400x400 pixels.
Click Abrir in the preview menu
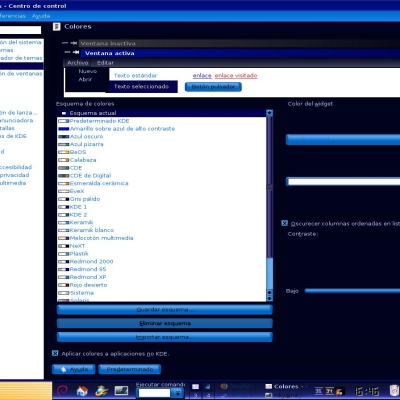[x=85, y=79]
